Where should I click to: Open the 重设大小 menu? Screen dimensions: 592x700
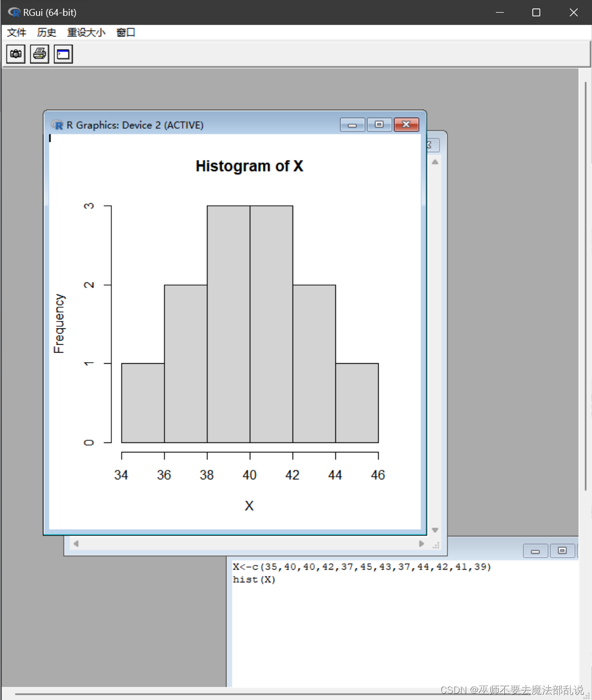[86, 32]
